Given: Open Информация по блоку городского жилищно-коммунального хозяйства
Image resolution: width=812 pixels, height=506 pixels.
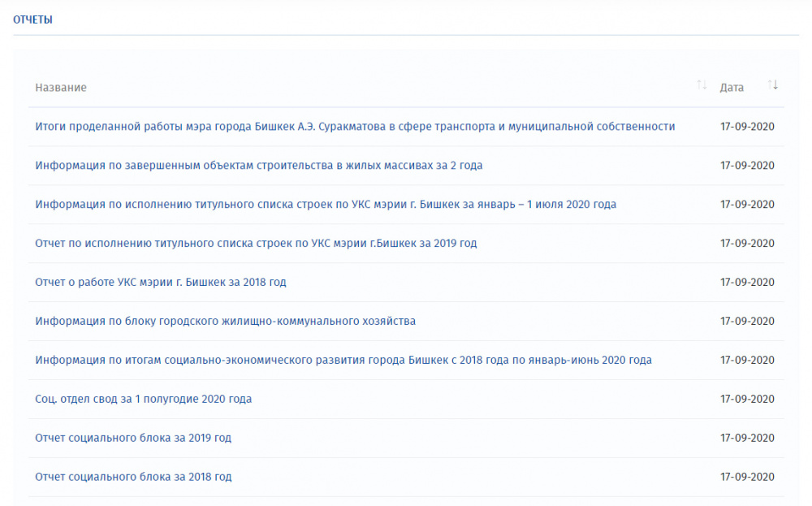Looking at the screenshot, I should coord(225,321).
